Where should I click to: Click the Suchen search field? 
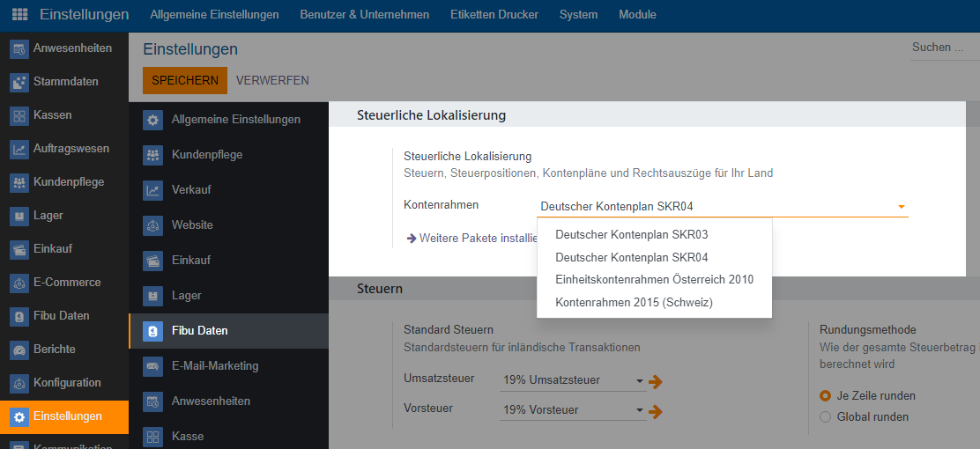point(943,48)
